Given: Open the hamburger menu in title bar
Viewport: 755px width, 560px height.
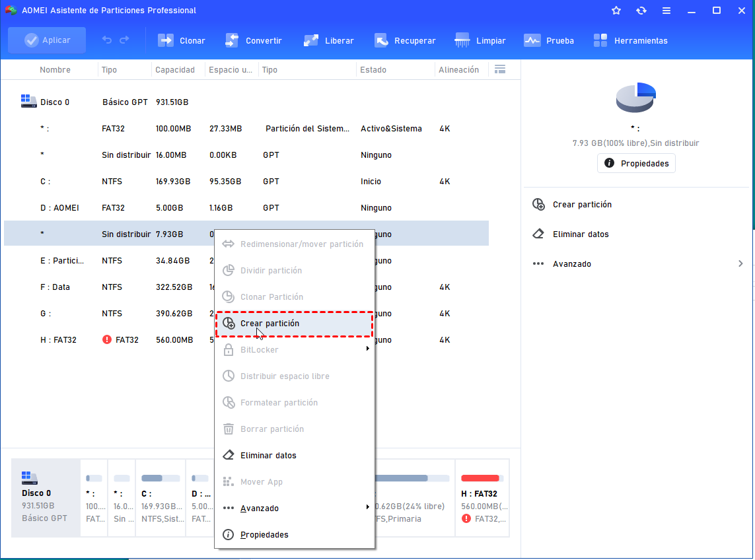Looking at the screenshot, I should (x=666, y=11).
